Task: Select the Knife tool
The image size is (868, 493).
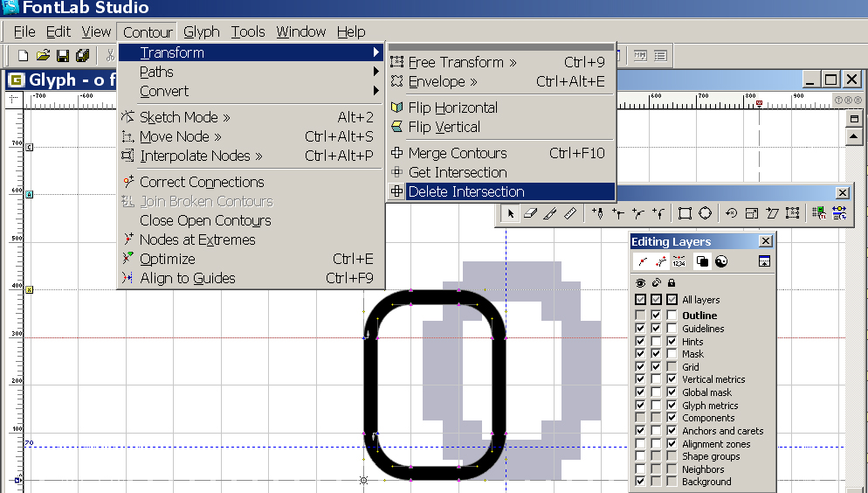Action: point(549,213)
